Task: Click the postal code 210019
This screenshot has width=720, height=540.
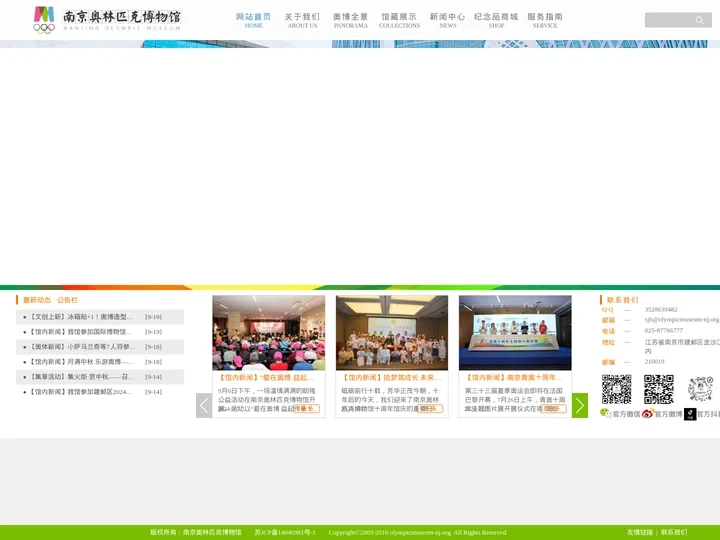Action: point(654,362)
